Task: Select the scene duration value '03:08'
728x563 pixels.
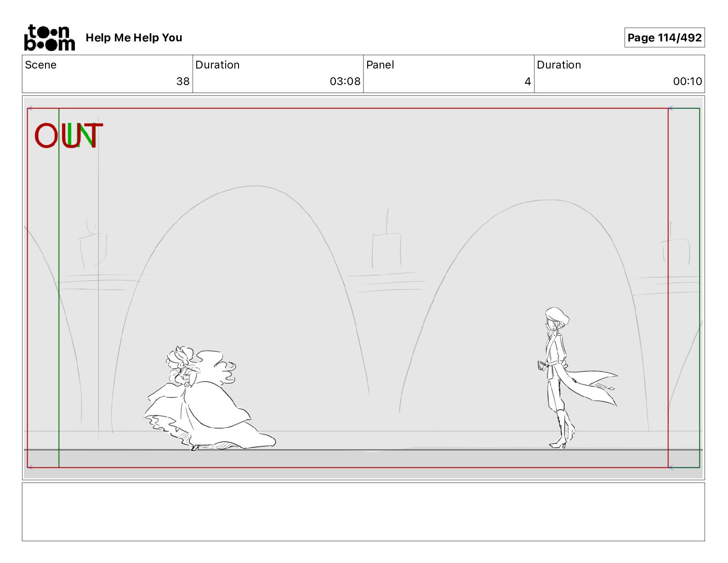Action: [345, 81]
